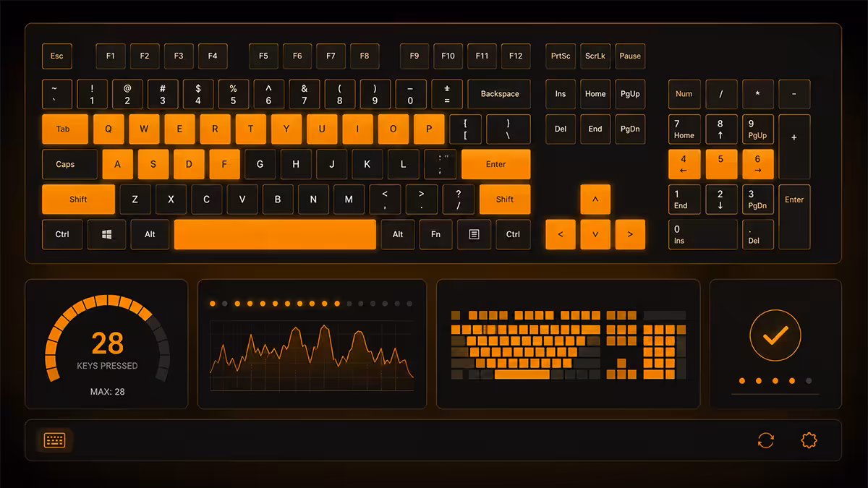Click the PgUp key in navigation cluster
Image resolution: width=868 pixels, height=488 pixels.
[630, 94]
